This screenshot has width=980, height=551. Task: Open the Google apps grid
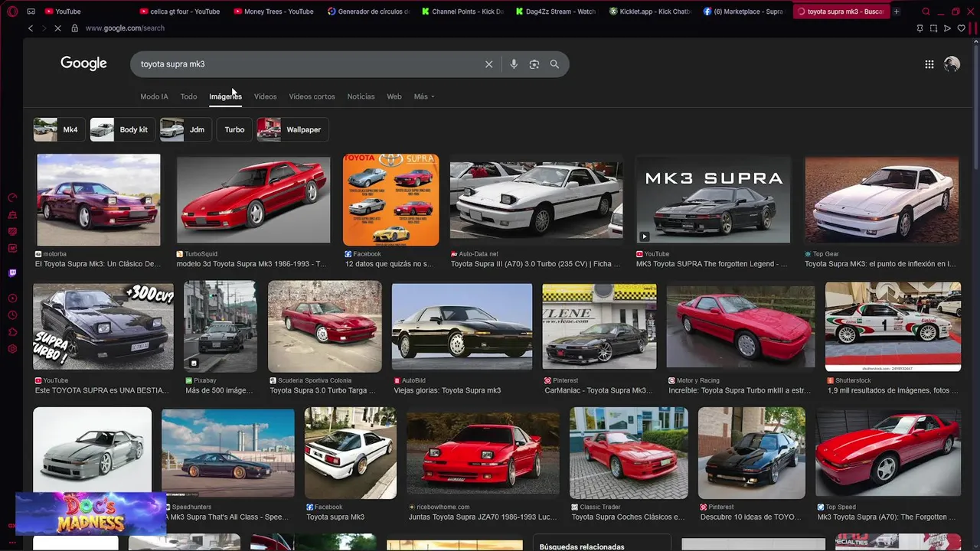click(929, 64)
